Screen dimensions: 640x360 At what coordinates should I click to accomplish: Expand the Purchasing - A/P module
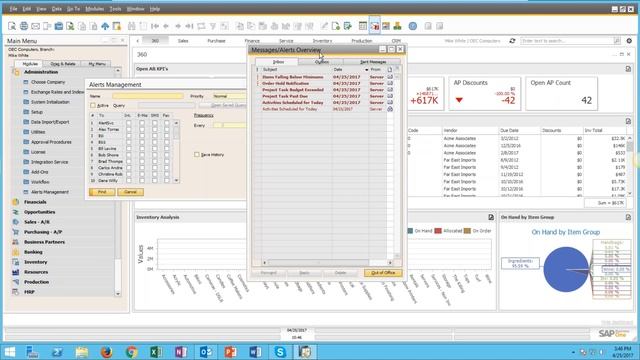click(43, 232)
